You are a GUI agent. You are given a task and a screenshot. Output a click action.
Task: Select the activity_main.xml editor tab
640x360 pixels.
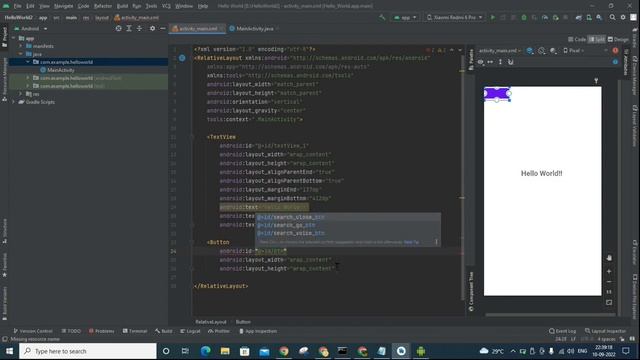(x=198, y=29)
